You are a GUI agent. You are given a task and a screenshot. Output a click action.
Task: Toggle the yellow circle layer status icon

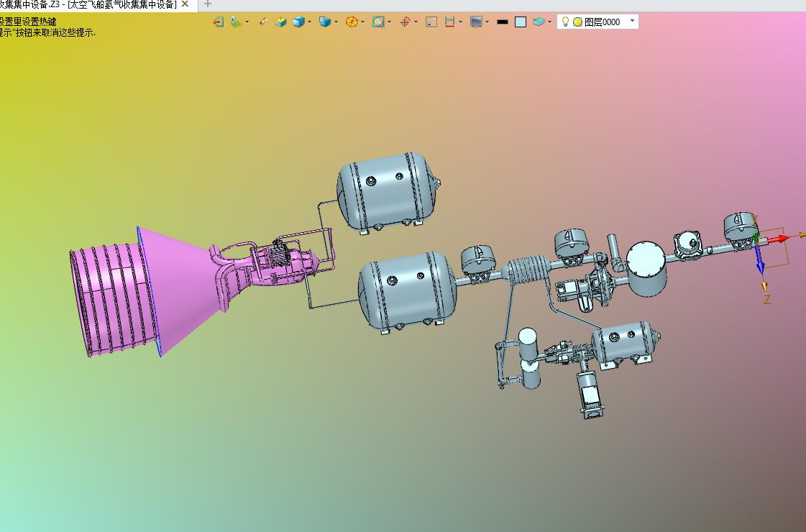tap(578, 22)
